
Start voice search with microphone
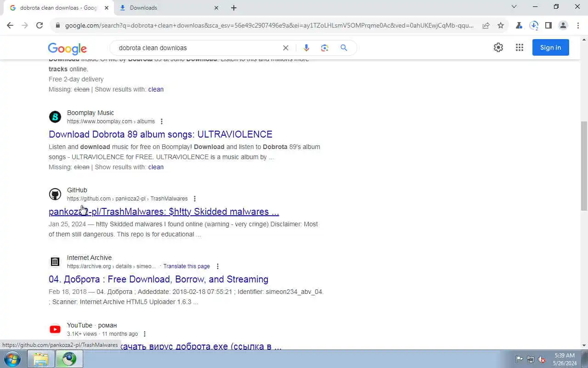click(306, 48)
